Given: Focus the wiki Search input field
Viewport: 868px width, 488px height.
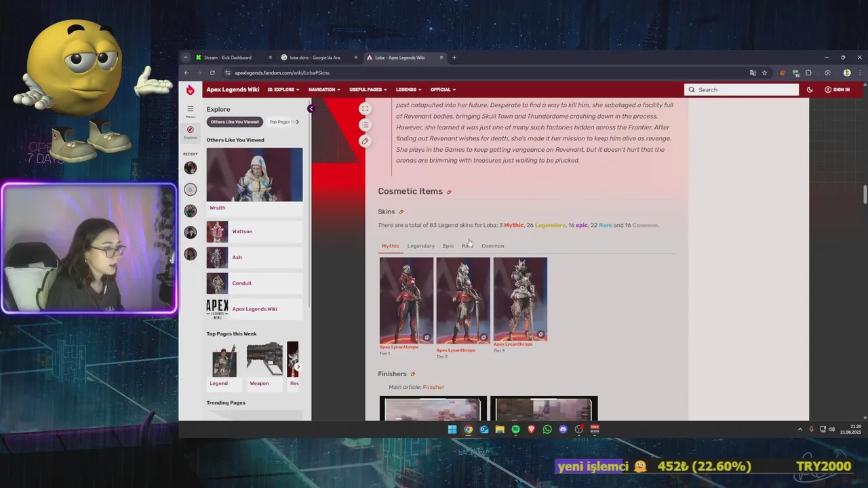Looking at the screenshot, I should pyautogui.click(x=741, y=89).
